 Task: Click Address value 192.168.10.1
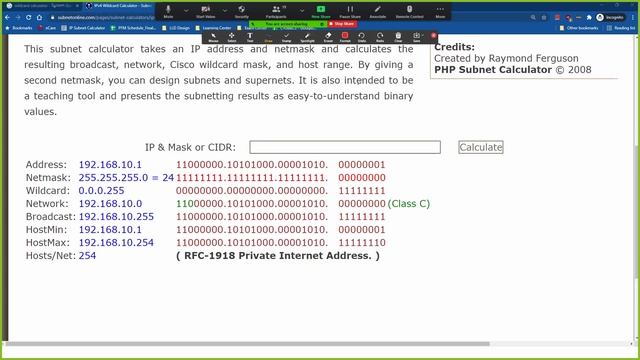(110, 164)
